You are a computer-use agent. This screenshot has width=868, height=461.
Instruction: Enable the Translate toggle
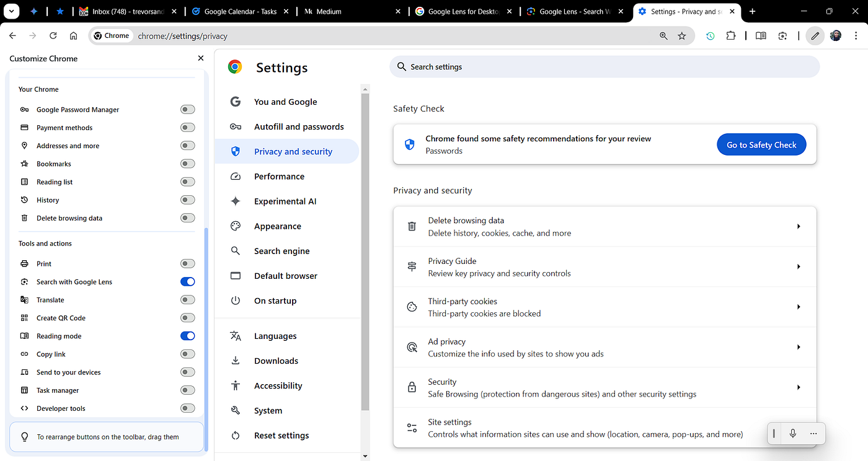point(187,300)
